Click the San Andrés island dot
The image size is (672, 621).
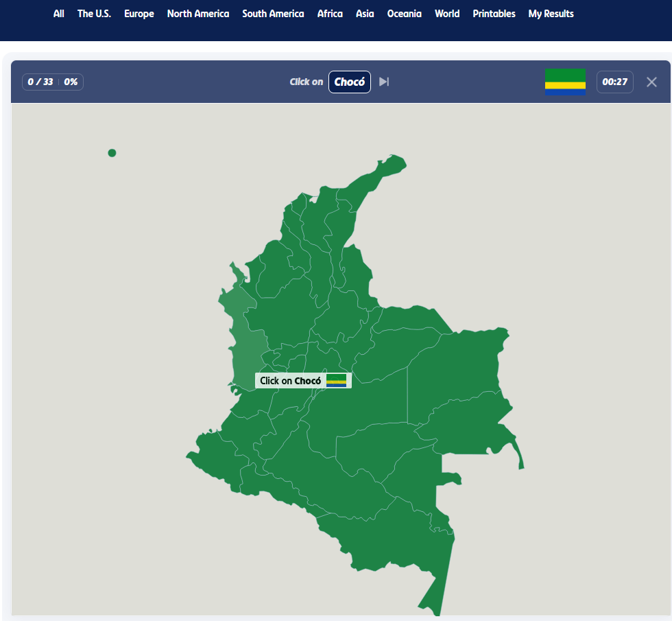pos(112,153)
